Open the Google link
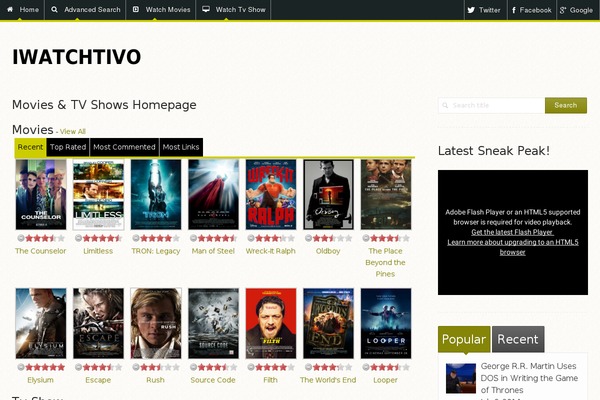The width and height of the screenshot is (600, 400). [577, 10]
